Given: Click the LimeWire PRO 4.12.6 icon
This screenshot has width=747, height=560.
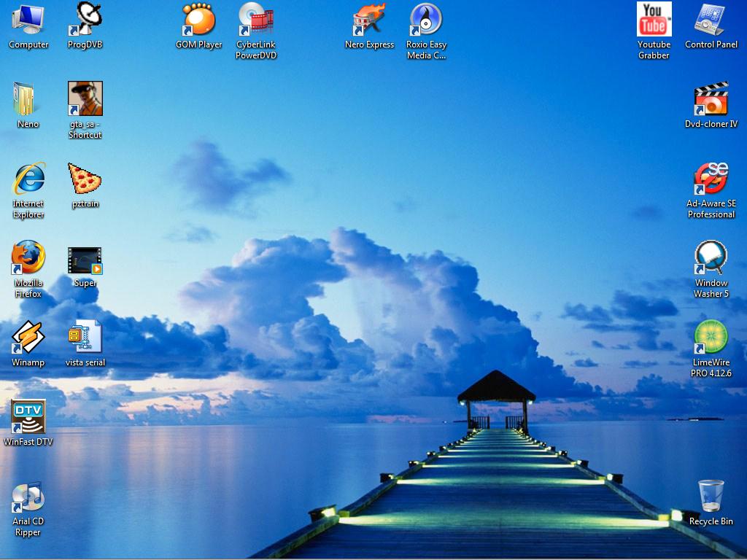Looking at the screenshot, I should click(x=711, y=338).
